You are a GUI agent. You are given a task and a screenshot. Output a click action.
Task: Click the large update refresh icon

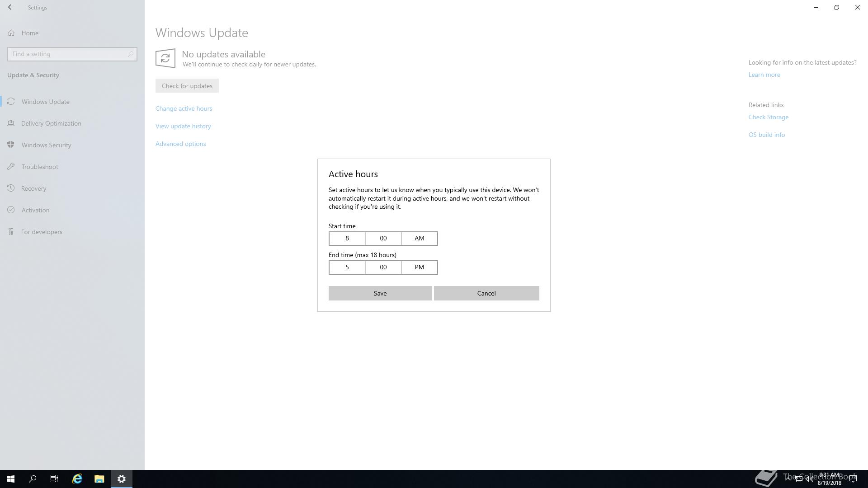pos(165,58)
